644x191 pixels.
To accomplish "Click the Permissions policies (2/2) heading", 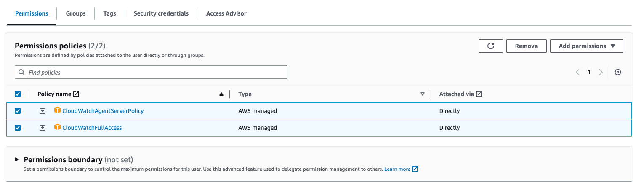I will 60,46.
